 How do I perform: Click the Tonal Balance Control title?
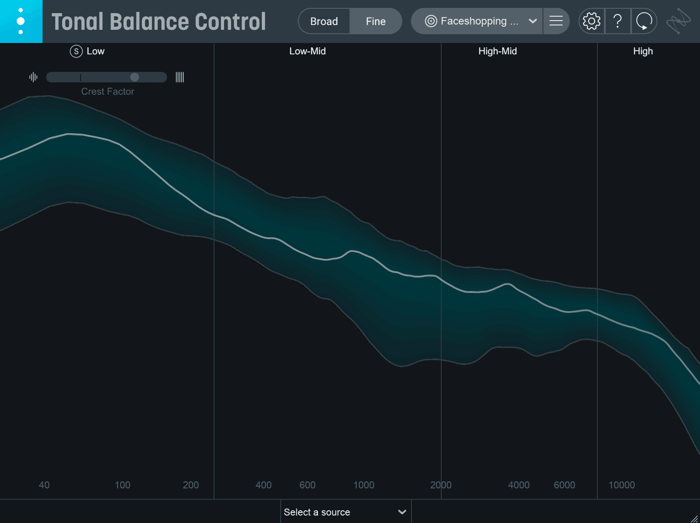tap(159, 21)
